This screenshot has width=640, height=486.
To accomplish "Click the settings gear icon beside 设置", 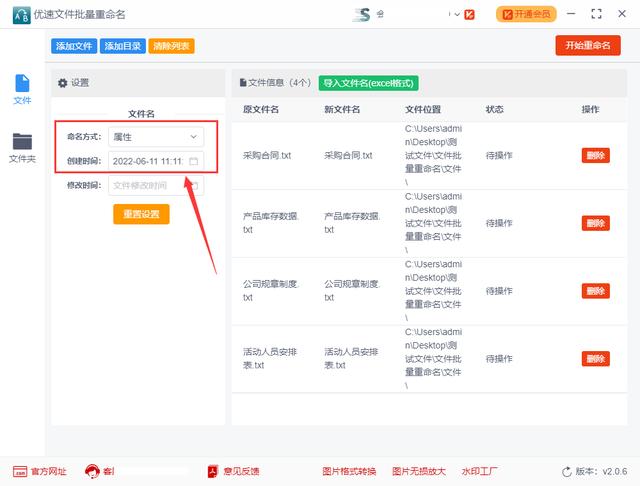I will [x=62, y=83].
